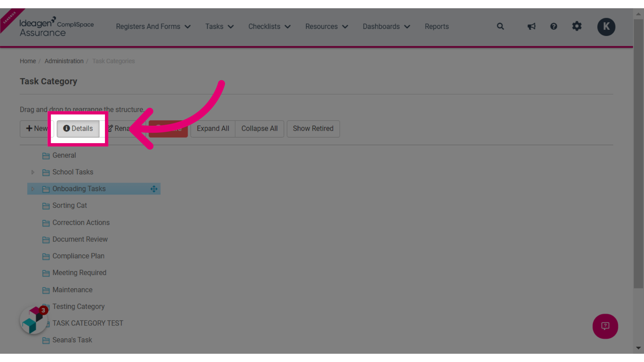This screenshot has width=644, height=362.
Task: Click Expand All button
Action: click(x=213, y=129)
